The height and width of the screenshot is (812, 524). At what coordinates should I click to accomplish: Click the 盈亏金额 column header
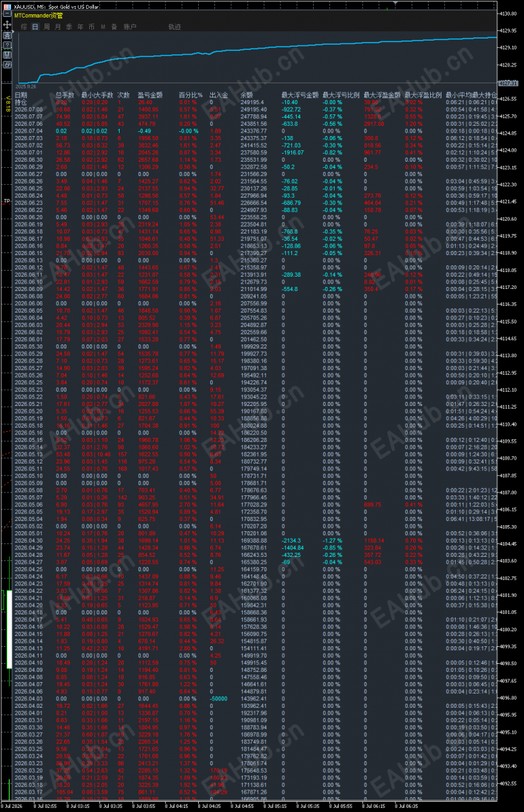click(149, 95)
